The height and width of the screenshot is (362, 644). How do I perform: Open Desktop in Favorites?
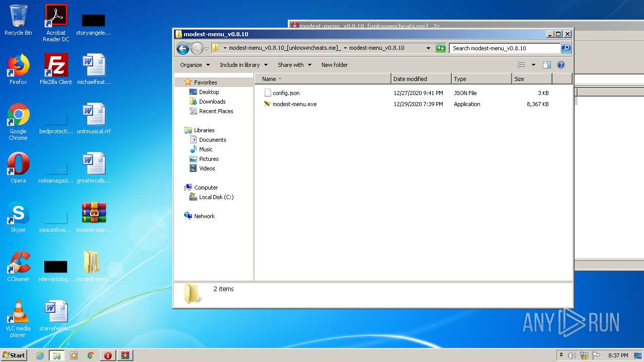[x=209, y=92]
